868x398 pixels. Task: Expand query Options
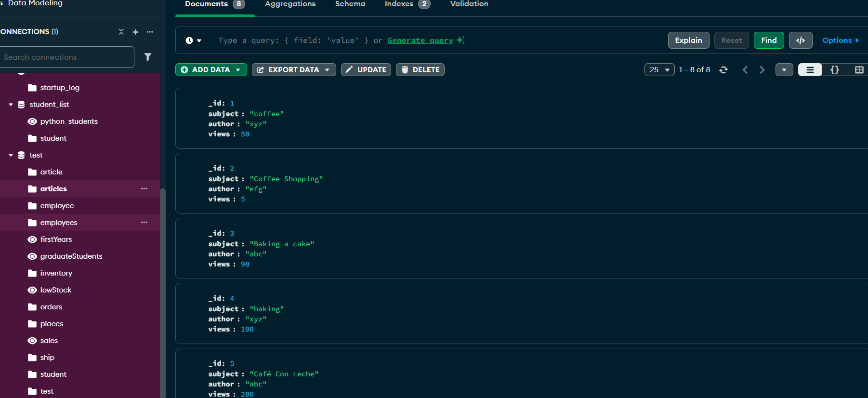click(x=841, y=40)
